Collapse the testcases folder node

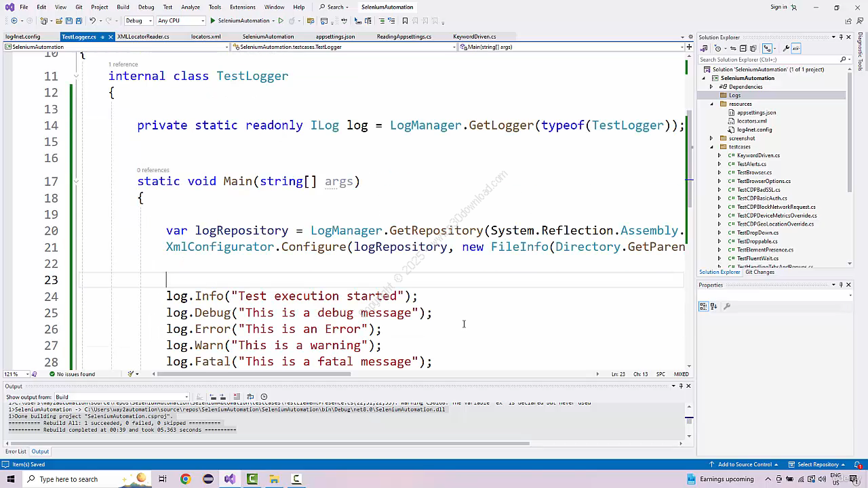pos(711,146)
